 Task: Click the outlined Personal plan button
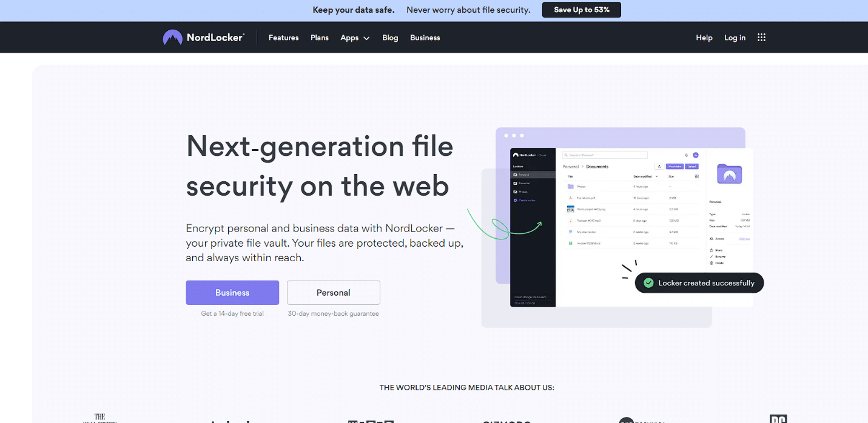coord(334,293)
